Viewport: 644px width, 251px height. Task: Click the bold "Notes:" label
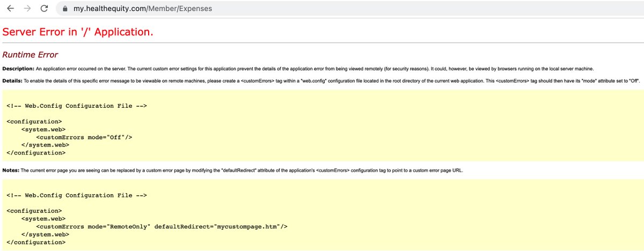coord(11,170)
